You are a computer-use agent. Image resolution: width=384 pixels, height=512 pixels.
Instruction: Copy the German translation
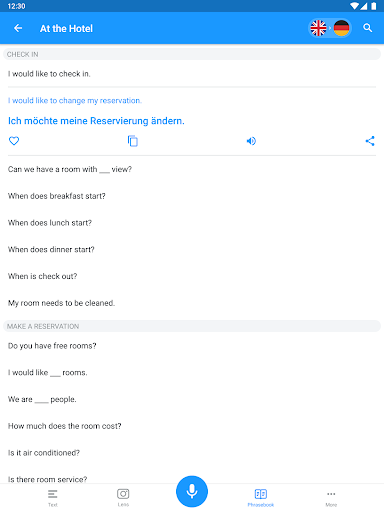pyautogui.click(x=133, y=141)
